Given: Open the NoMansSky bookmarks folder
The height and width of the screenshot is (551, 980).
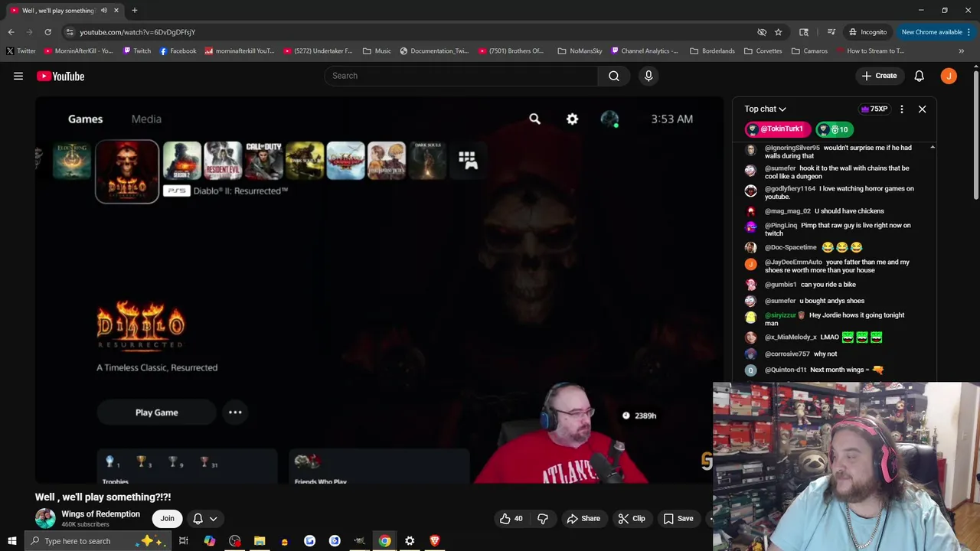Looking at the screenshot, I should pos(580,51).
